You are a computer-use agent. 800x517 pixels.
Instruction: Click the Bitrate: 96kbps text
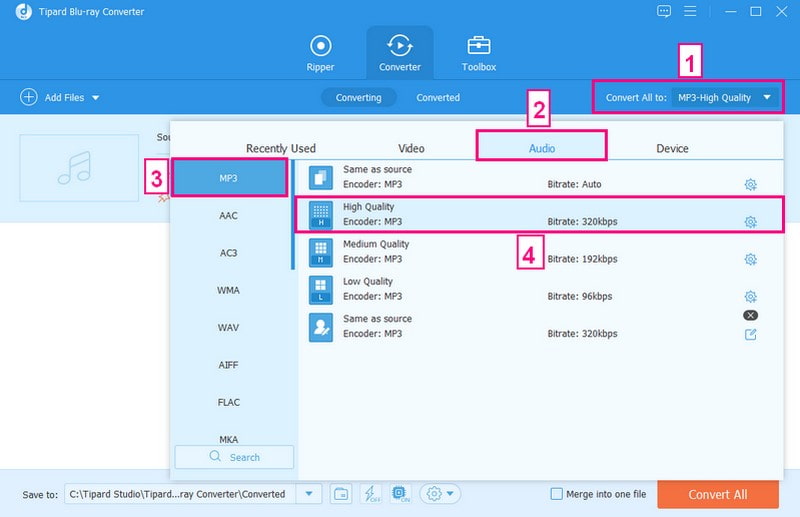[580, 296]
